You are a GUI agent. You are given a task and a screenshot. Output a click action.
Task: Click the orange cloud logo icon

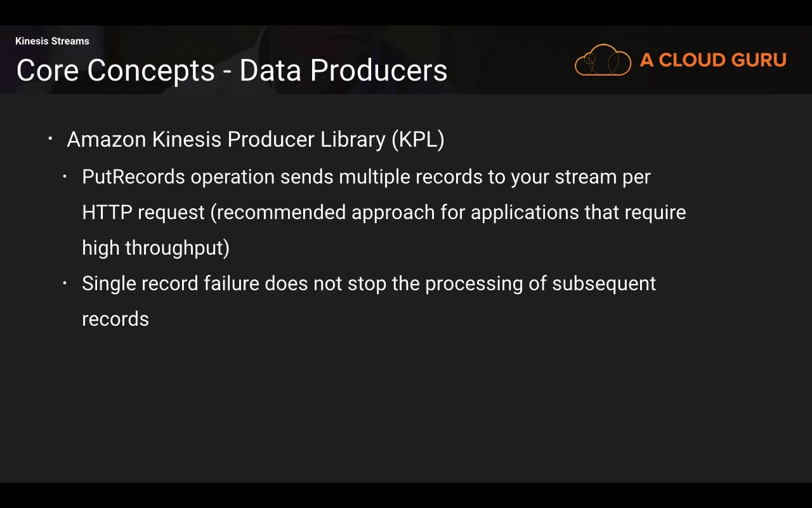[x=603, y=60]
